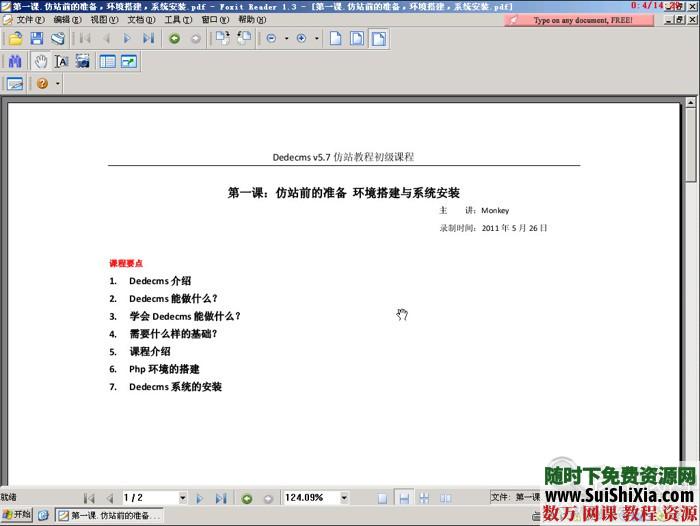The width and height of the screenshot is (700, 526).
Task: Set Actual Size page view
Action: coord(336,39)
